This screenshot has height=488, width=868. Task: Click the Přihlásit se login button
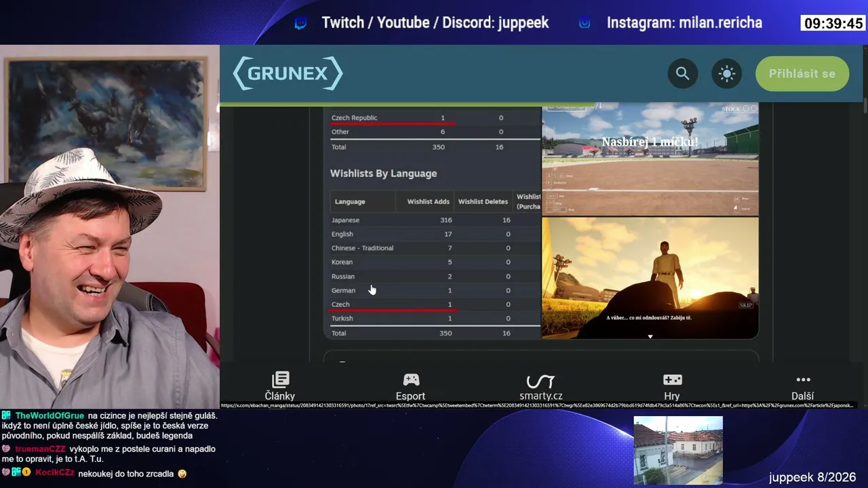point(802,73)
